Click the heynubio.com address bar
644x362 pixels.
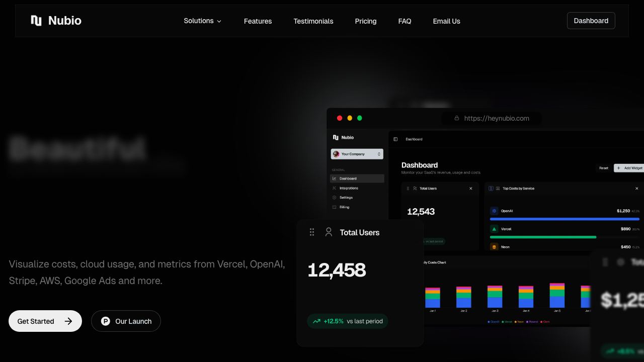(492, 118)
